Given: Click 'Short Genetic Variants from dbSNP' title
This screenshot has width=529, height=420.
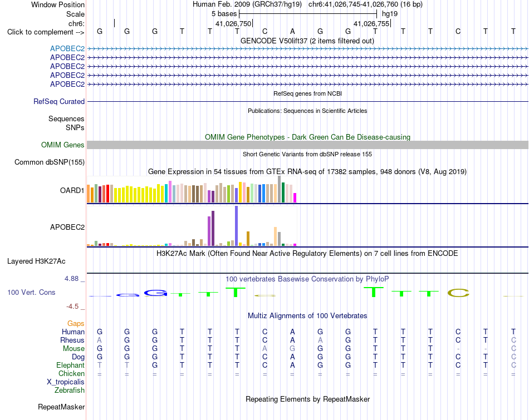Looking at the screenshot, I should [x=307, y=154].
